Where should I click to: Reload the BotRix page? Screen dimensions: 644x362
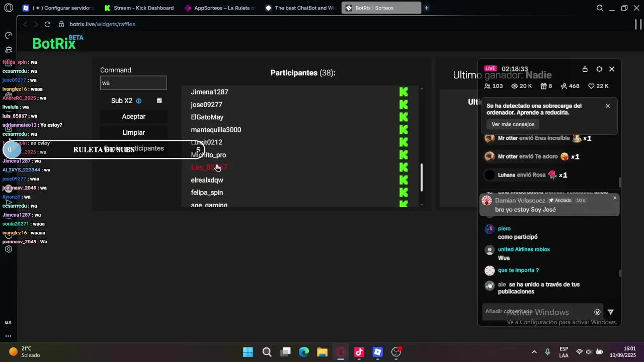tap(47, 24)
